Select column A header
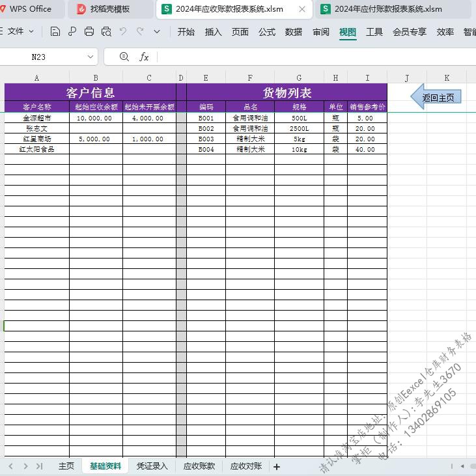The width and height of the screenshot is (476, 476). [36, 78]
